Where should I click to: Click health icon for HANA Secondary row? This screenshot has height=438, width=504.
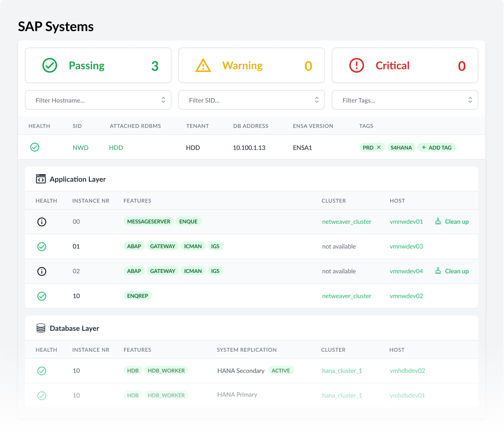click(42, 371)
